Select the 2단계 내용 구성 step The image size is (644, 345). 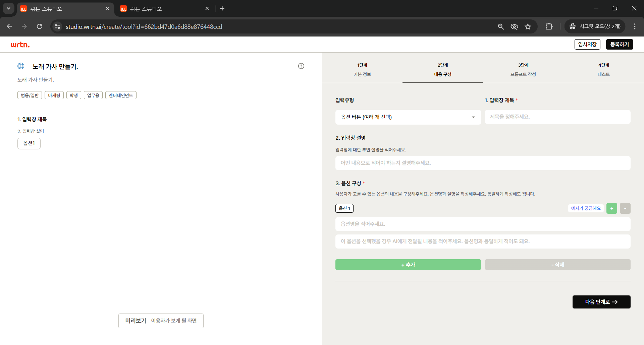[443, 69]
